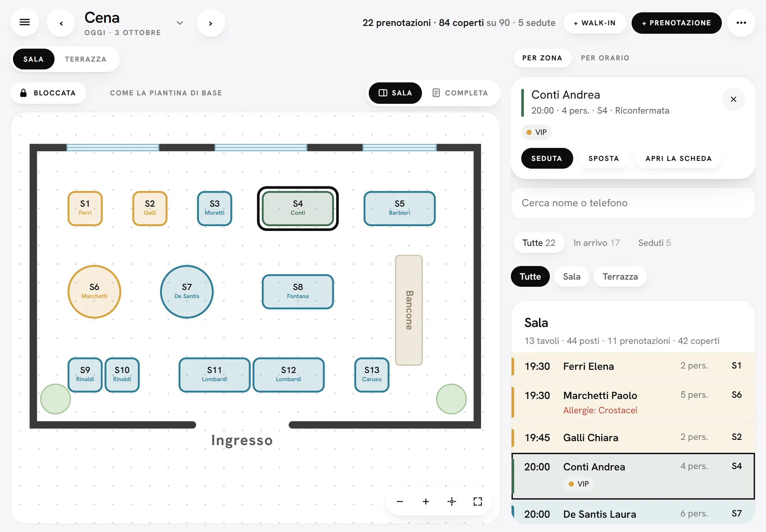This screenshot has height=532, width=766.
Task: Filter by Tutte 22 reservations
Action: [539, 243]
